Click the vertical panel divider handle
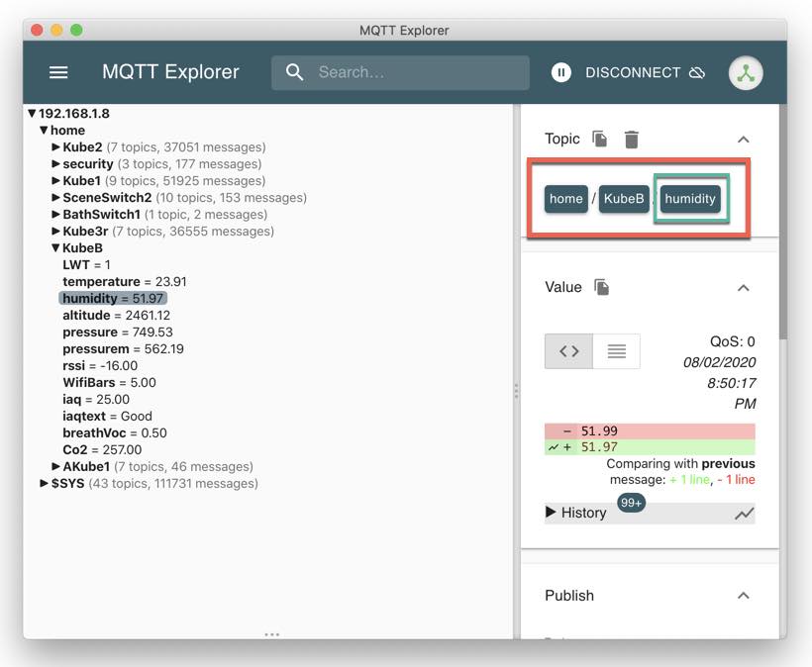The width and height of the screenshot is (812, 667). pos(516,391)
